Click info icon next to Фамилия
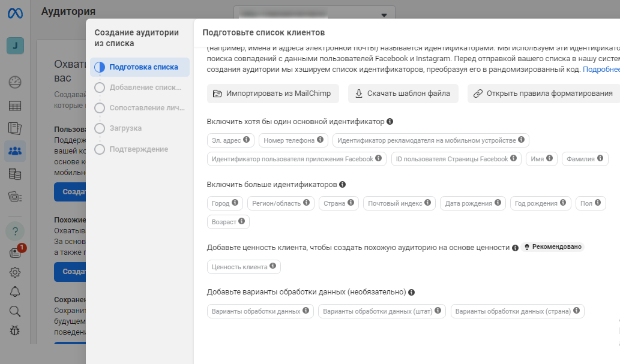This screenshot has width=620, height=364. coord(600,158)
